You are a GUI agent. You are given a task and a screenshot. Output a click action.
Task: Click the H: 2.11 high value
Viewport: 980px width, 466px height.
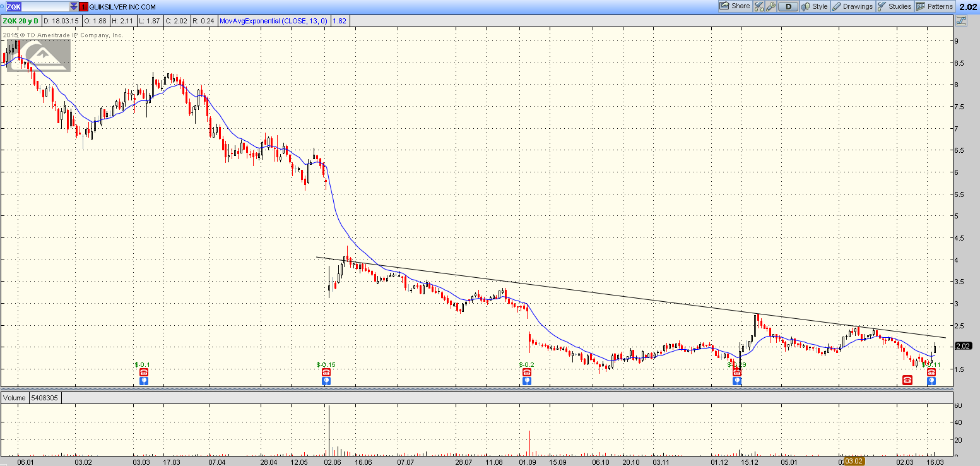coord(123,21)
